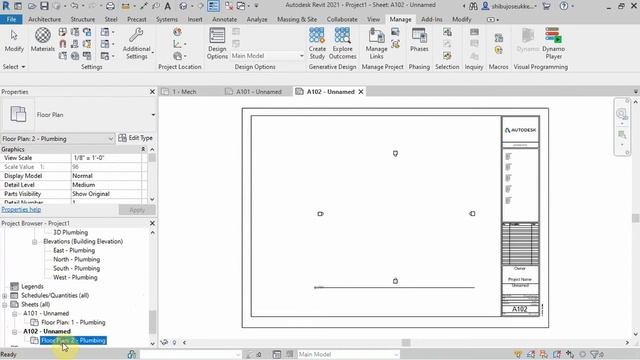Click the A102 sheet number in title block
The image size is (640, 360).
coord(520,309)
